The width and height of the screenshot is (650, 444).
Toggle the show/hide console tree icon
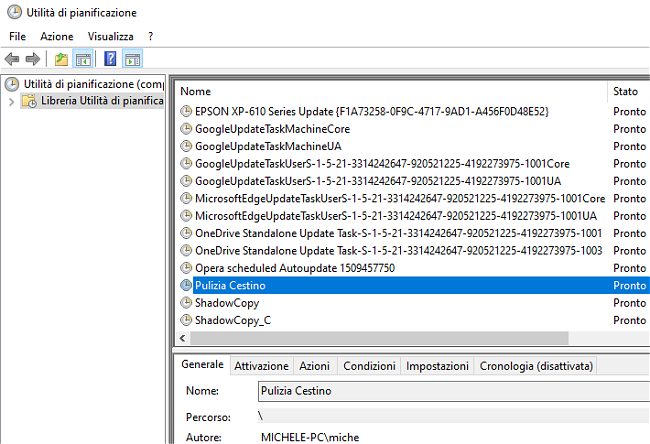83,59
